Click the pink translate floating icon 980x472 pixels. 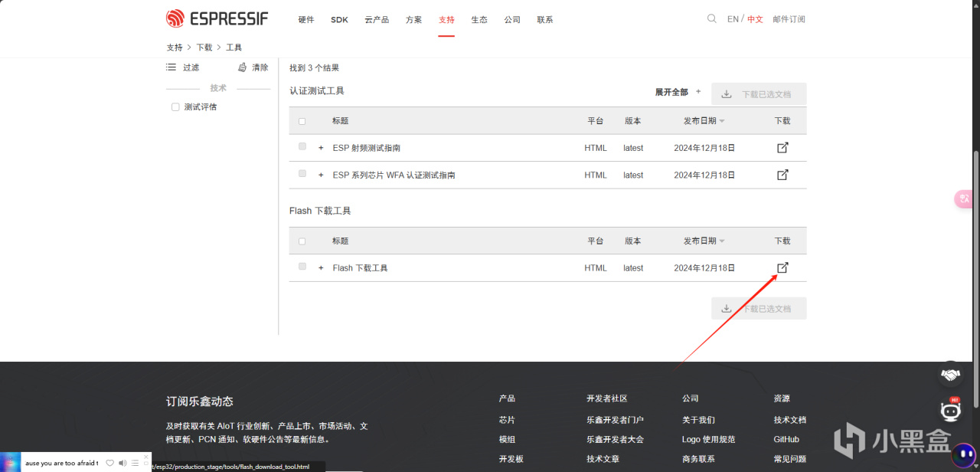point(963,199)
